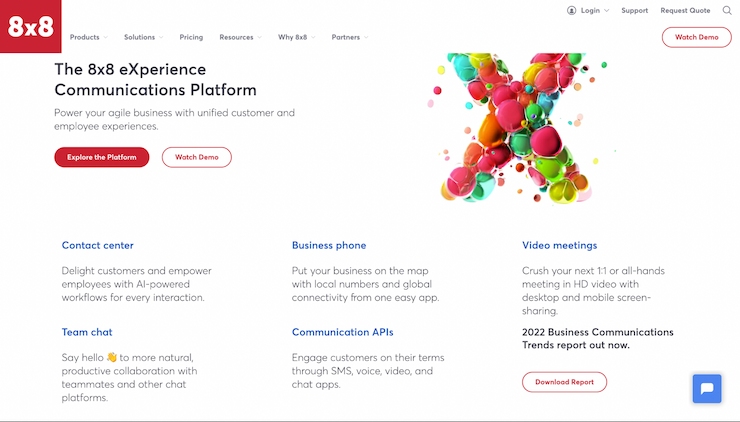Expand the Why 8x8 menu chevron

click(313, 37)
